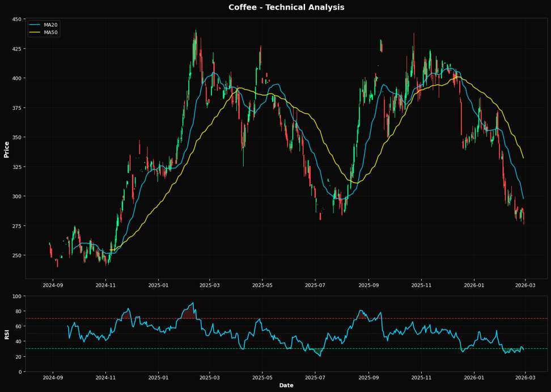
Task: Click the 2025-07 date under the price chart
Action: coord(315,285)
